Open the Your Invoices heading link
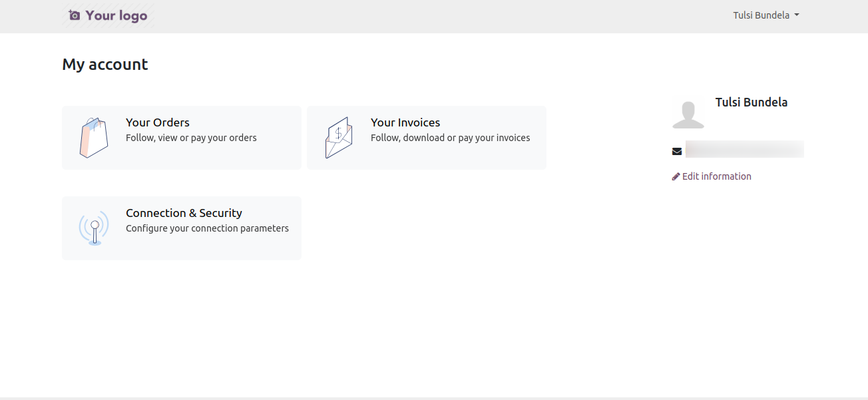 405,122
